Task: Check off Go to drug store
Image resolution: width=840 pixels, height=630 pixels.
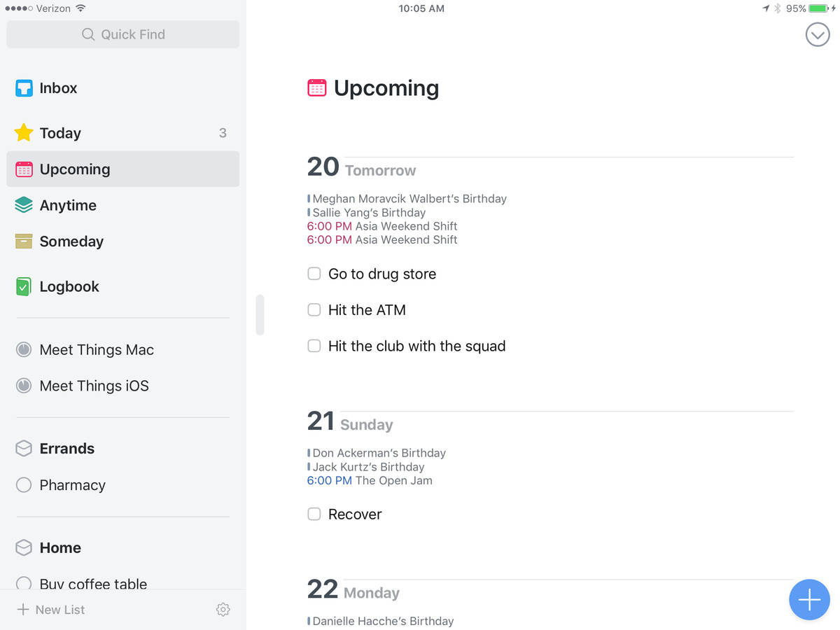Action: coord(314,274)
